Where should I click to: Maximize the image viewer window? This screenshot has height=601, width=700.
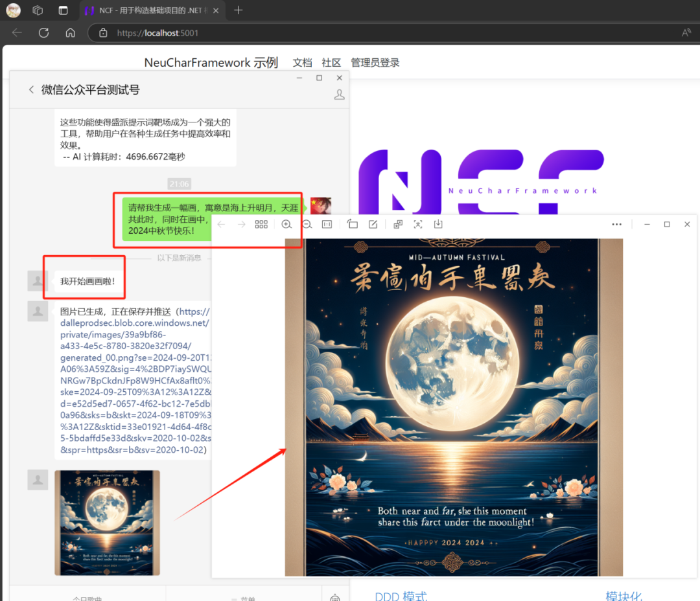pyautogui.click(x=667, y=224)
